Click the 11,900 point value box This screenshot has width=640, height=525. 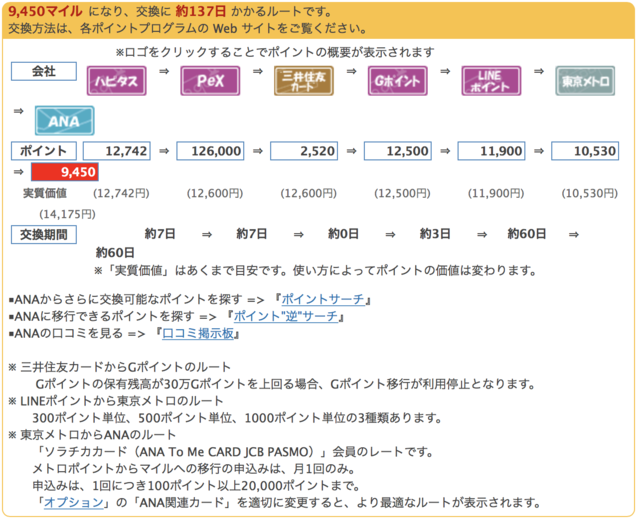(491, 151)
